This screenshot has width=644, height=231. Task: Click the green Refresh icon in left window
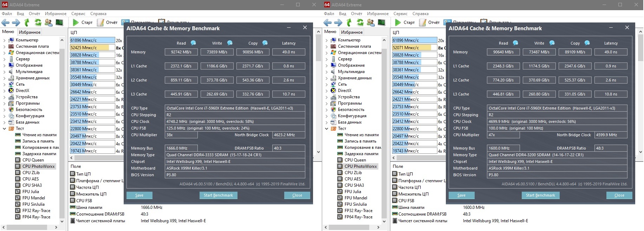38,22
